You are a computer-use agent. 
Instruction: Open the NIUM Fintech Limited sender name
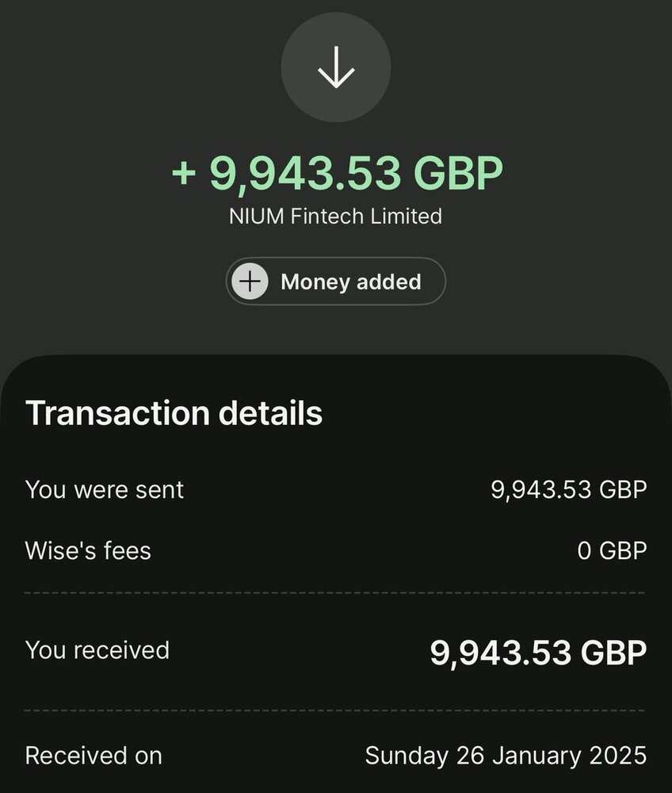pos(335,216)
